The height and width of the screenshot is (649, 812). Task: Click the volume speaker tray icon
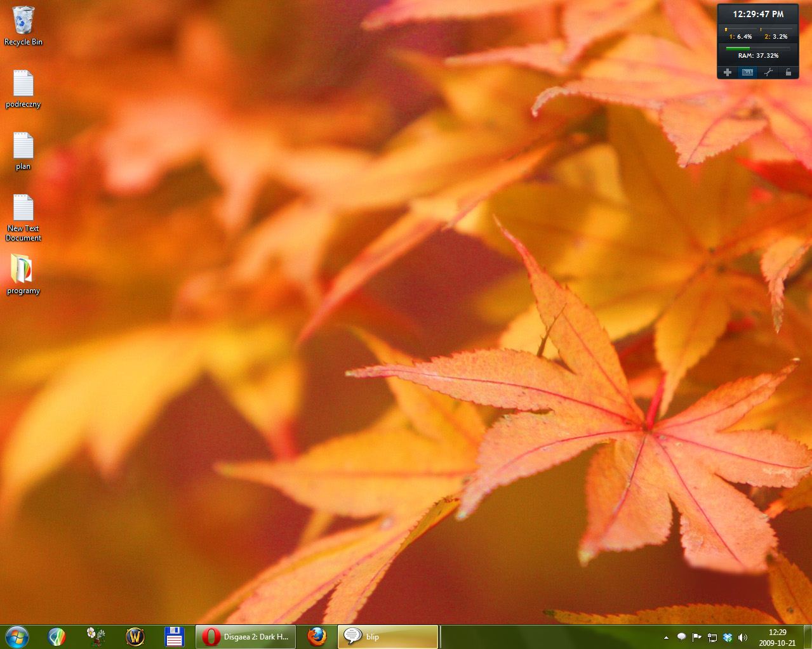click(743, 638)
